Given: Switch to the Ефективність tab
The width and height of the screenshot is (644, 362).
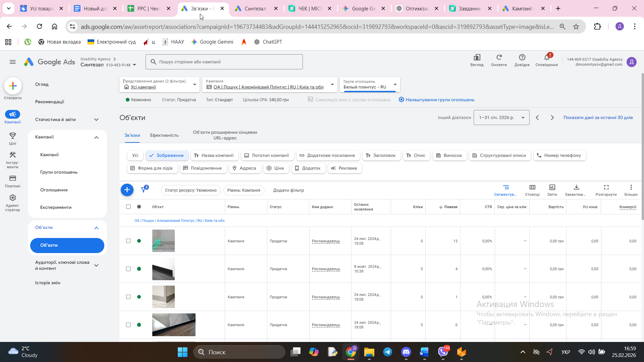Looking at the screenshot, I should click(x=164, y=135).
